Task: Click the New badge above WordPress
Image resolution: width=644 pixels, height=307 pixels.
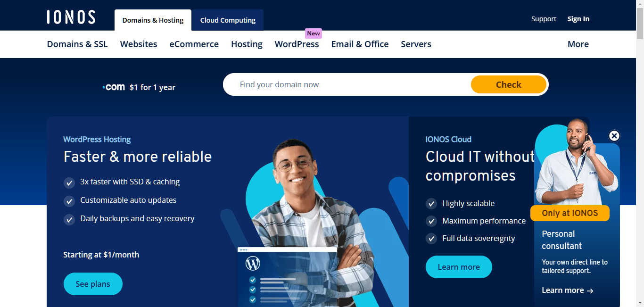Action: [314, 33]
